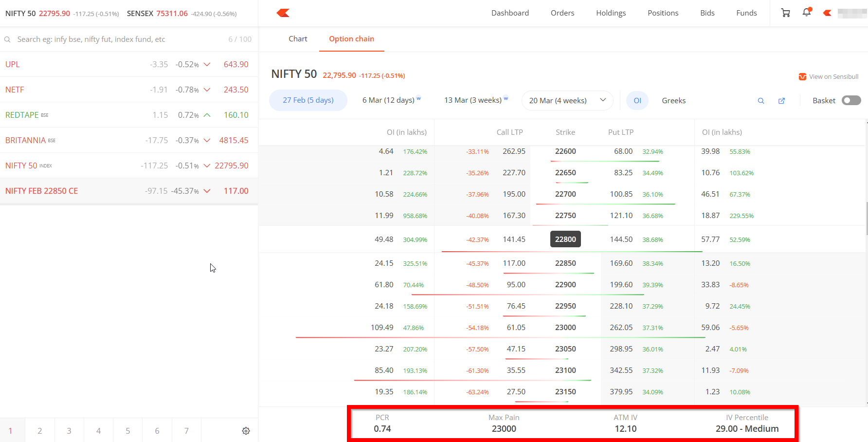The height and width of the screenshot is (442, 868).
Task: Open the shopping cart icon
Action: [785, 13]
